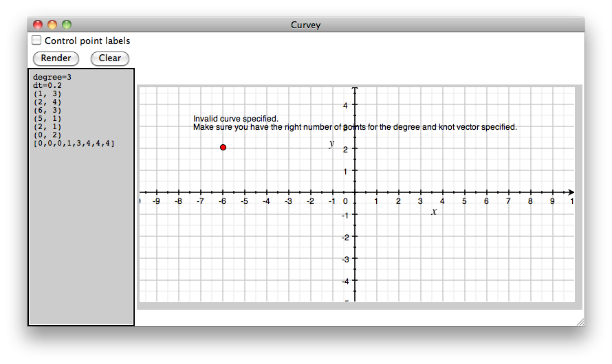Select the red control point on the graph
612x364 pixels.
(x=223, y=147)
